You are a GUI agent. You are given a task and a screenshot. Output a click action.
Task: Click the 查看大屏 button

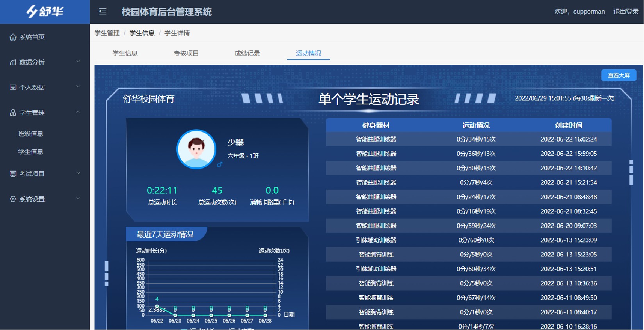click(x=619, y=75)
